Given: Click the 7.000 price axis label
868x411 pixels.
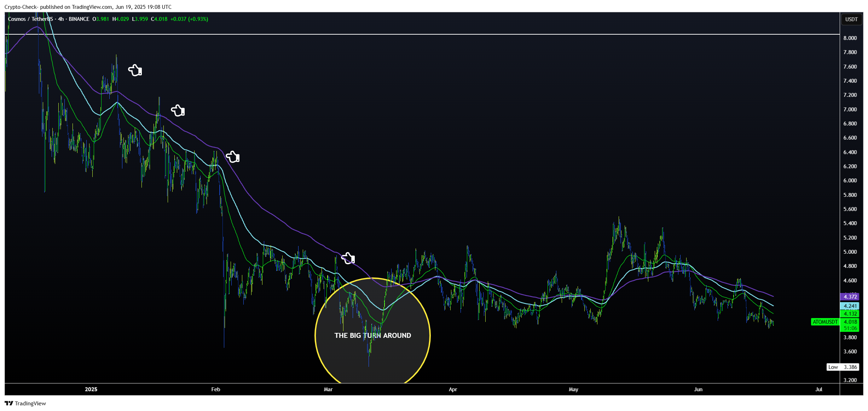Looking at the screenshot, I should 850,109.
